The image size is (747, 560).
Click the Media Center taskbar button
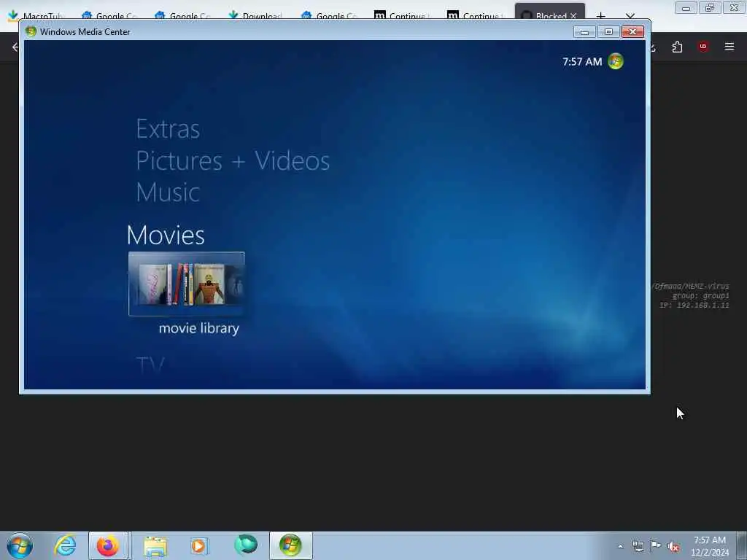(290, 545)
